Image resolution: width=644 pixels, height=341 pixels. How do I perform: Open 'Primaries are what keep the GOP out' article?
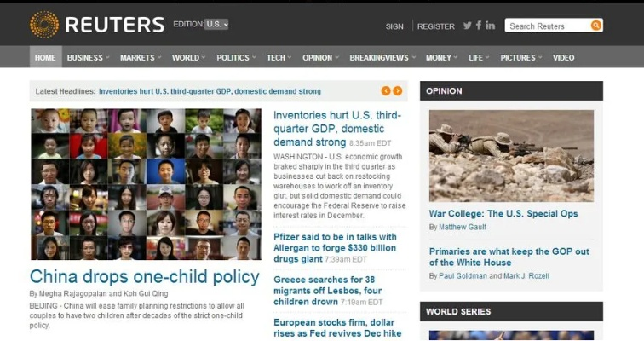(x=509, y=257)
